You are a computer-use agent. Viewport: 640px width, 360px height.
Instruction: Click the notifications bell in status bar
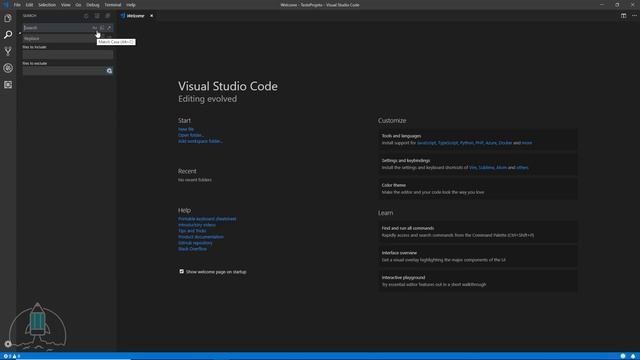click(633, 356)
